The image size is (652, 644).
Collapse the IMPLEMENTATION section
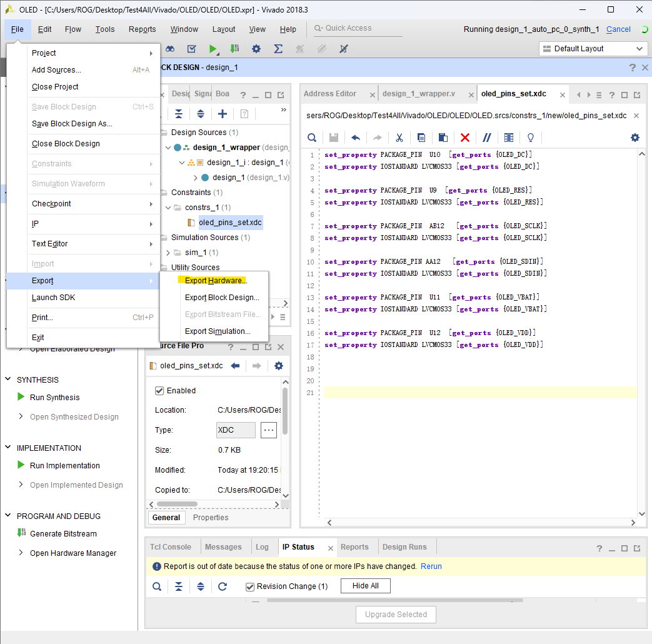coord(8,447)
